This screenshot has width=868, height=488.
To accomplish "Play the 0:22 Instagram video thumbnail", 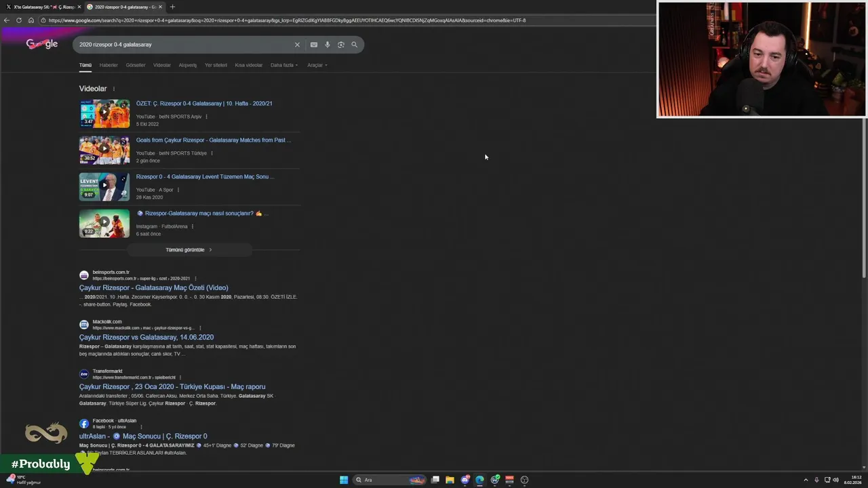I will 104,224.
